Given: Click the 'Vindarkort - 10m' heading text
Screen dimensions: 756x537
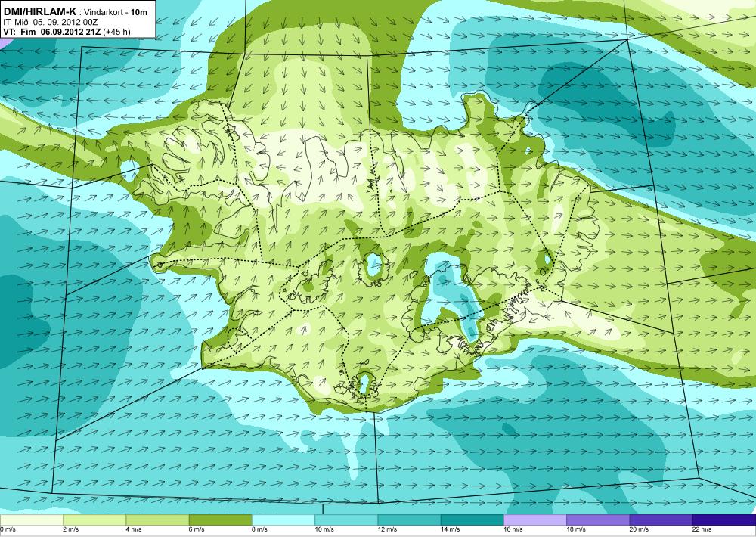Looking at the screenshot, I should point(116,13).
